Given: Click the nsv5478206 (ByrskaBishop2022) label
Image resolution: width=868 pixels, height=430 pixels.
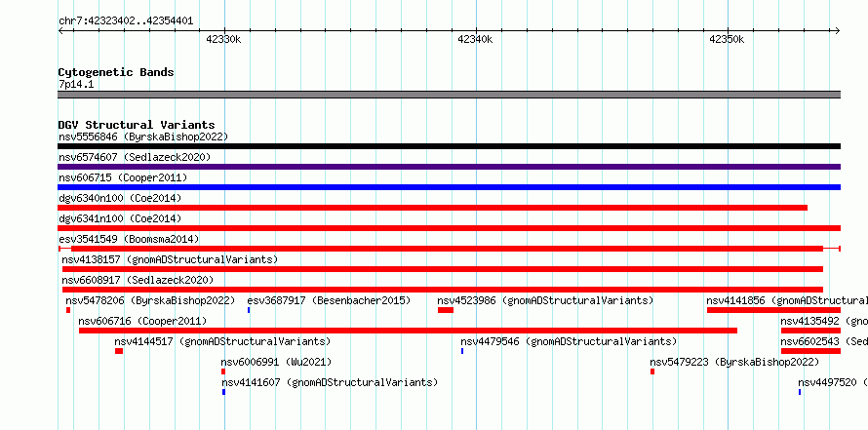Looking at the screenshot, I should tap(150, 300).
